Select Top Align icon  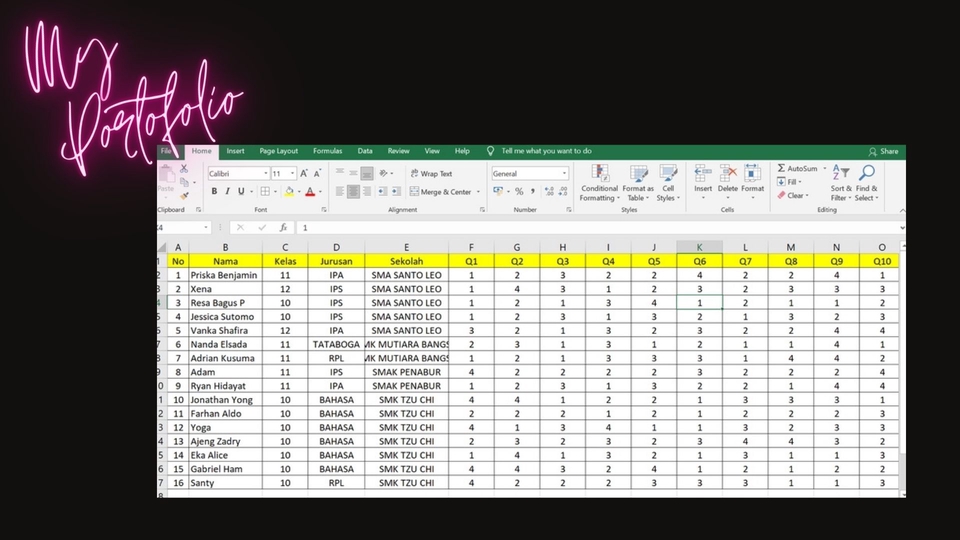coord(340,173)
